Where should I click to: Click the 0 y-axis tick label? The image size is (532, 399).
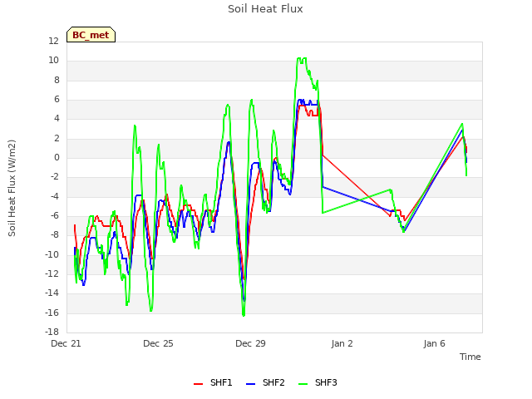[57, 157]
